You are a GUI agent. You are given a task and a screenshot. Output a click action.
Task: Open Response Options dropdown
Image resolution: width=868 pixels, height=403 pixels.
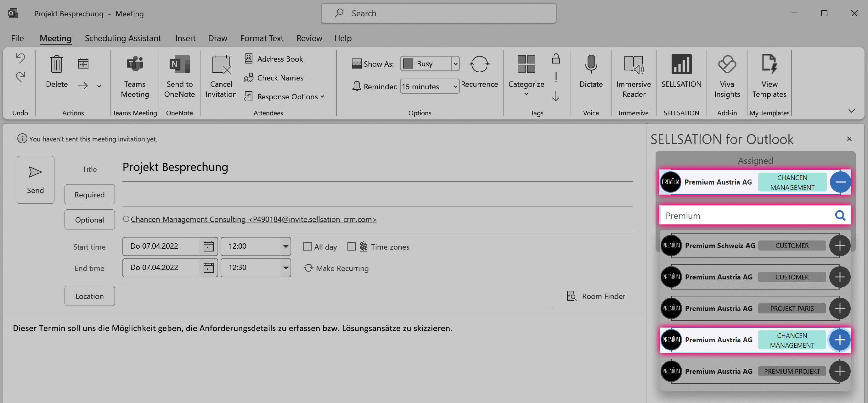point(285,97)
